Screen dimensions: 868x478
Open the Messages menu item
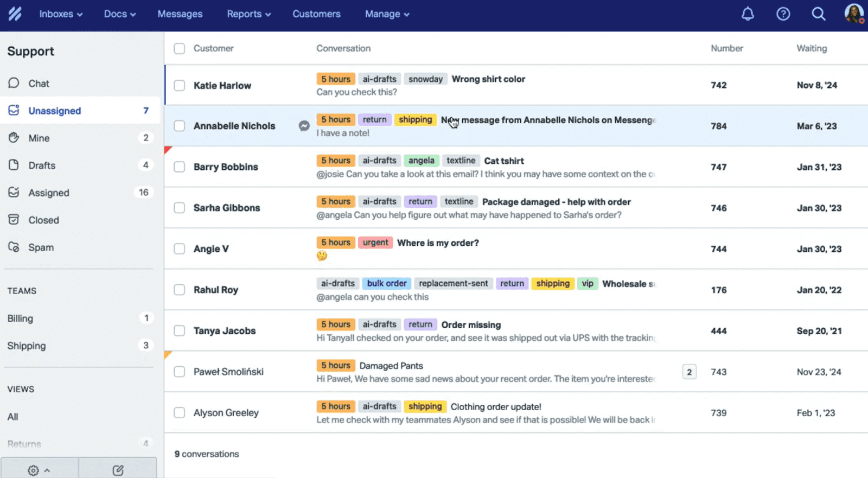coord(180,14)
